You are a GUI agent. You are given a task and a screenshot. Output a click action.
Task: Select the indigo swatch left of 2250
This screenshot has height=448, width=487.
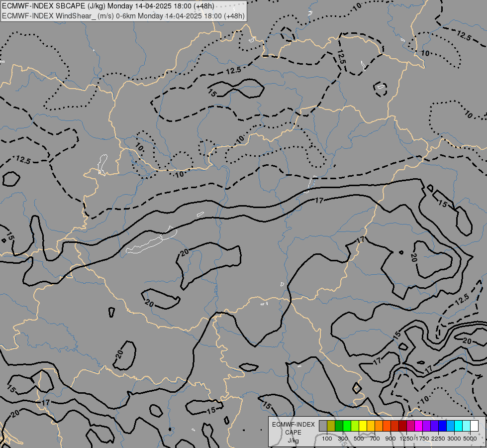[434, 426]
